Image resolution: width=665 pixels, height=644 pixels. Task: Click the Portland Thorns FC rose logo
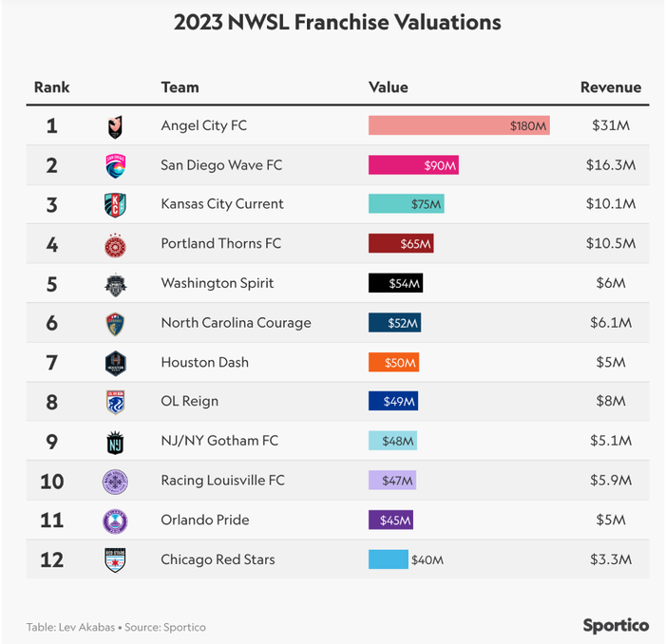[x=115, y=245]
